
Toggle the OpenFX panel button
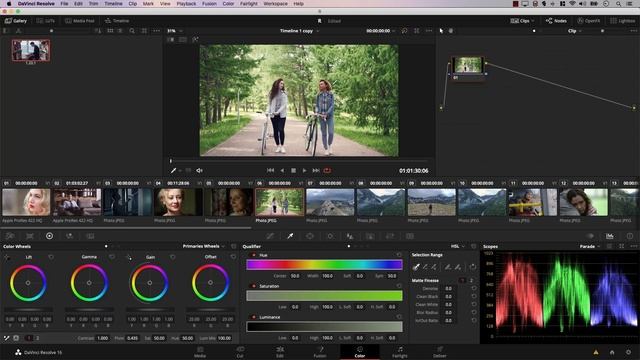tap(589, 21)
